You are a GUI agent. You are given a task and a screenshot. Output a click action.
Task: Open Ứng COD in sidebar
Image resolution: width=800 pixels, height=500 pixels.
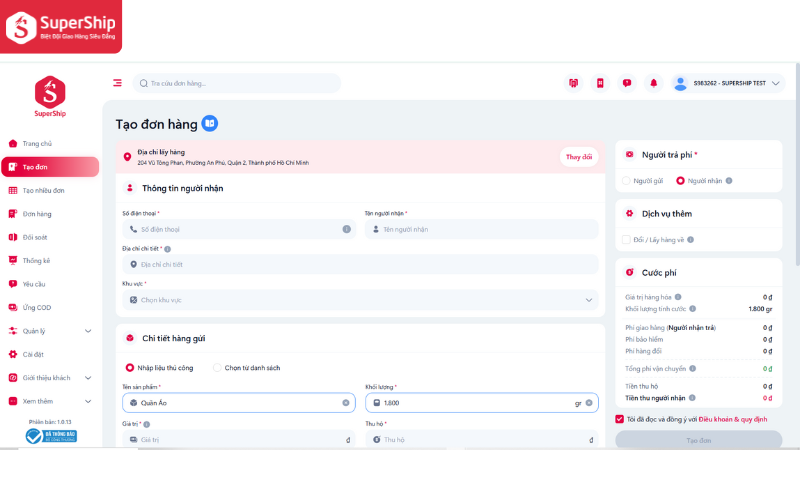click(49, 308)
